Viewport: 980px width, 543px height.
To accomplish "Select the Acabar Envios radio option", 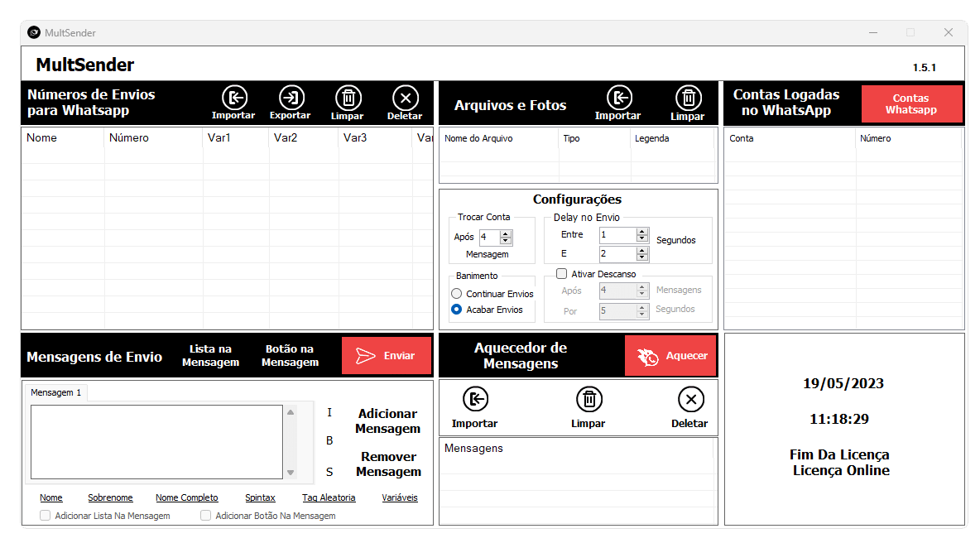I will click(x=457, y=310).
